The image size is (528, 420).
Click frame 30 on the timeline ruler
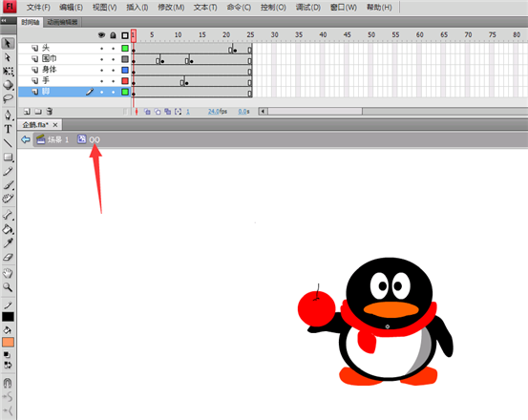click(274, 34)
